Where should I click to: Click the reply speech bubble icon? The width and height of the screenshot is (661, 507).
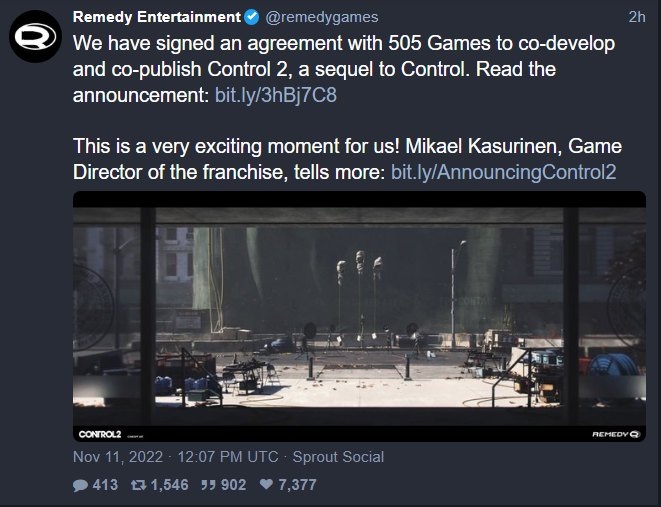[x=80, y=485]
